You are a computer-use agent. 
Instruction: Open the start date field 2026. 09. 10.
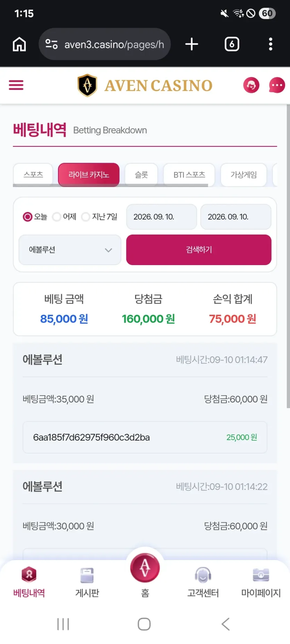[x=161, y=217]
